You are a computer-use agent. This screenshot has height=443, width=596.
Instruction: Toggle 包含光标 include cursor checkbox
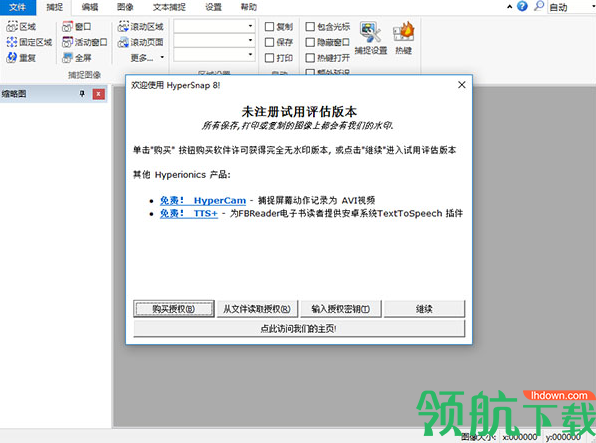coord(310,27)
